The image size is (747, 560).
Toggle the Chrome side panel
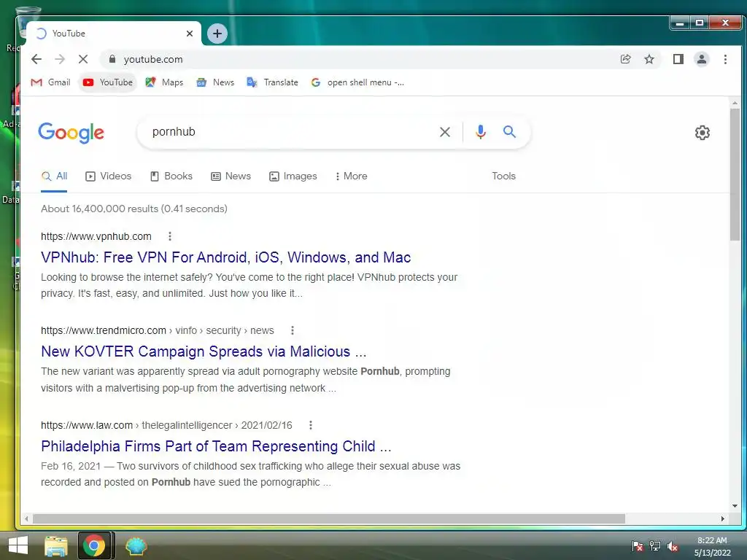(x=678, y=59)
